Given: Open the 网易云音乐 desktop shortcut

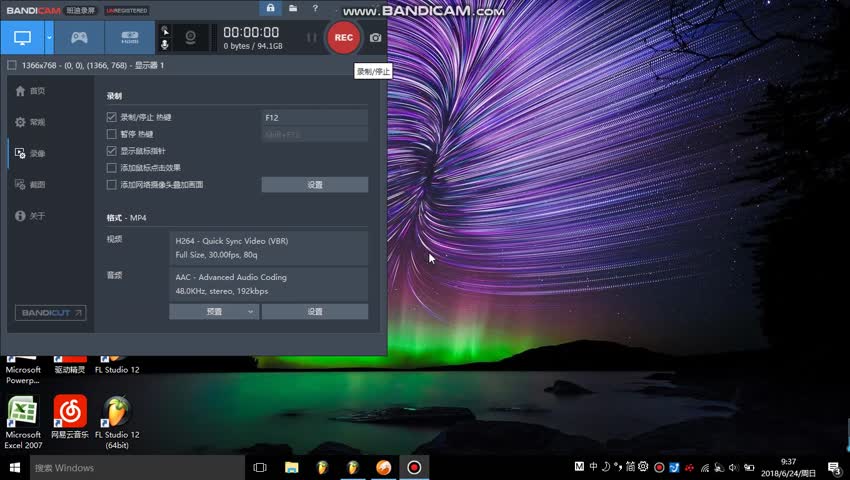Looking at the screenshot, I should click(70, 417).
